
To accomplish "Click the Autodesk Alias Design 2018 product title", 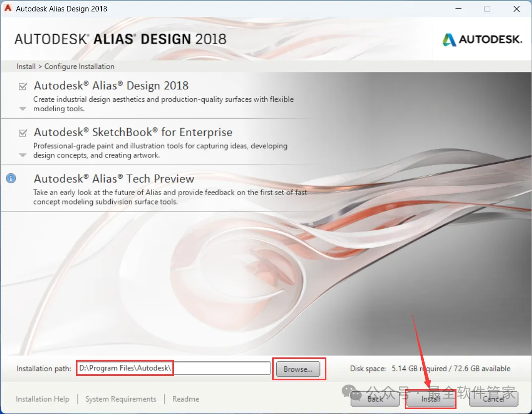I will (111, 86).
